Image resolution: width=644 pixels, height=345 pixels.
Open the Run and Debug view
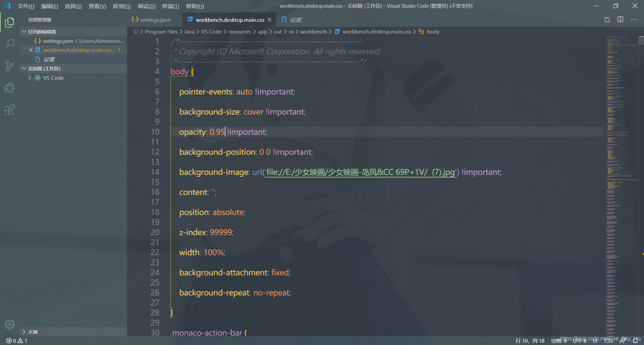click(9, 88)
